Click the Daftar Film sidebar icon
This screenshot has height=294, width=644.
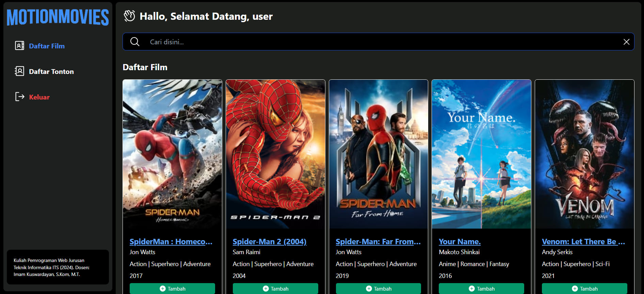click(19, 46)
